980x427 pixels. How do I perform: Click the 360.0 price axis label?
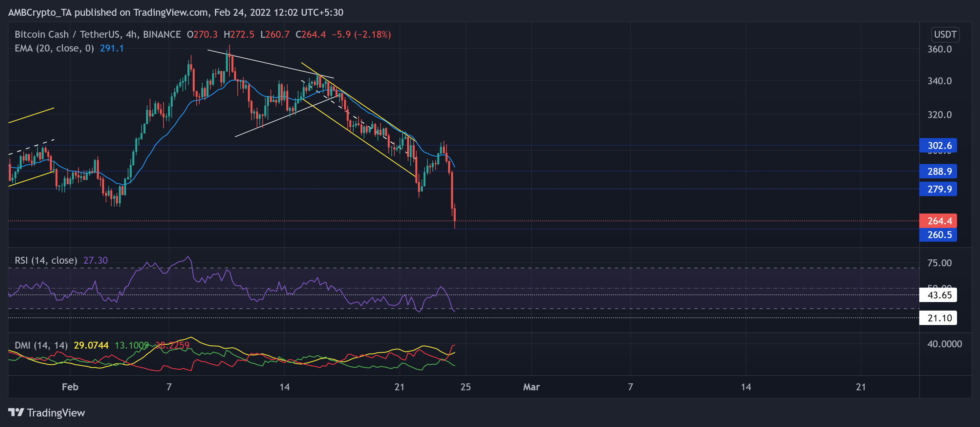click(939, 49)
